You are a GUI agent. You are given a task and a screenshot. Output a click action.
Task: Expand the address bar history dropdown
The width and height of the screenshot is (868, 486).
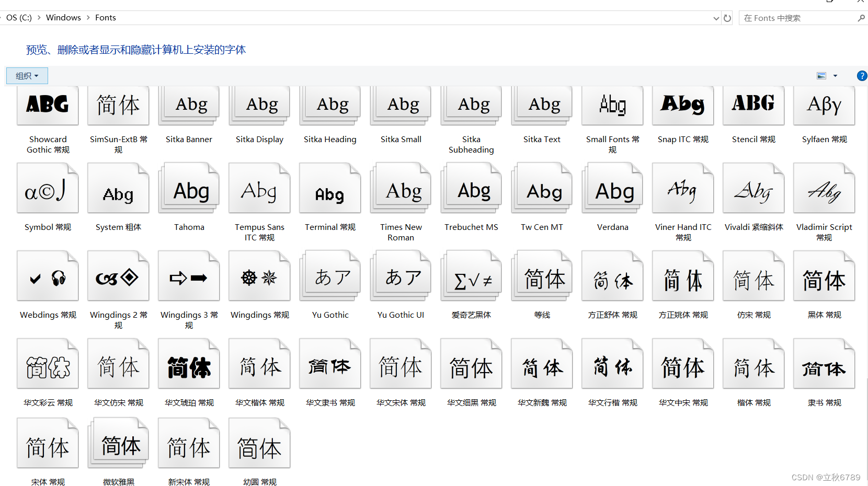click(716, 18)
